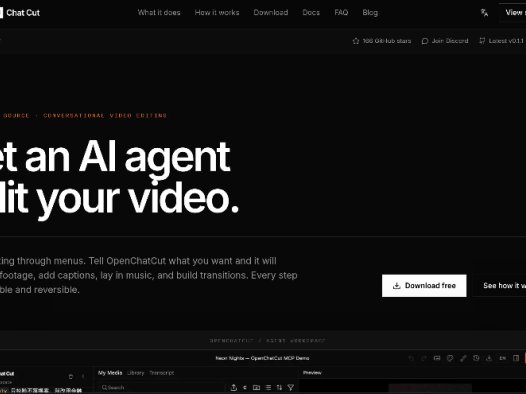The width and height of the screenshot is (526, 394).
Task: Open the What it does nav item
Action: 159,13
